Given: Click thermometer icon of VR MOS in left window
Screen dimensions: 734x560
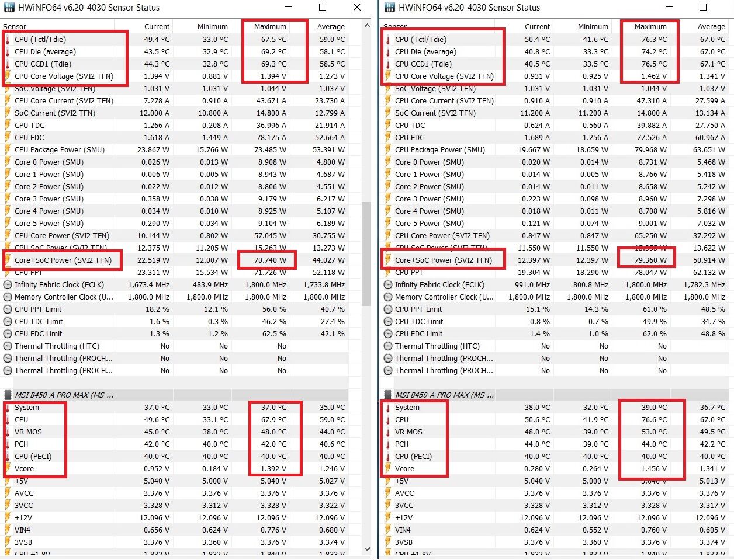Looking at the screenshot, I should pos(8,432).
